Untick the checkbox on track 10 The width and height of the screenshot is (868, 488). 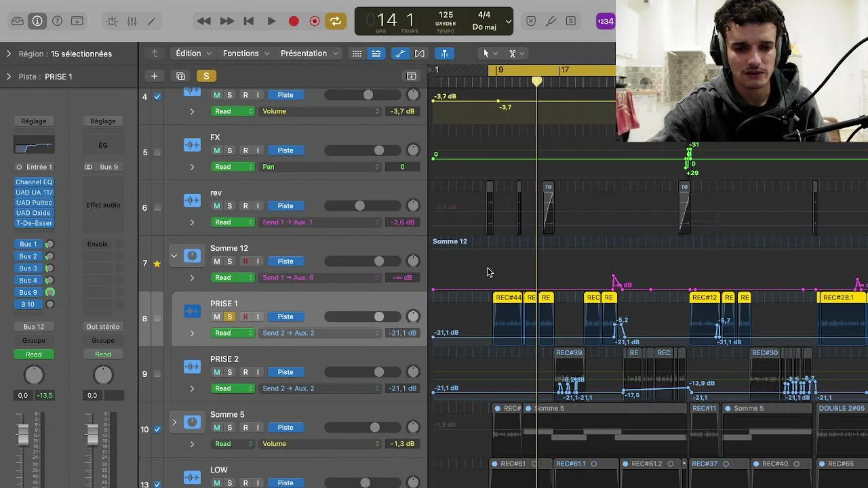157,429
